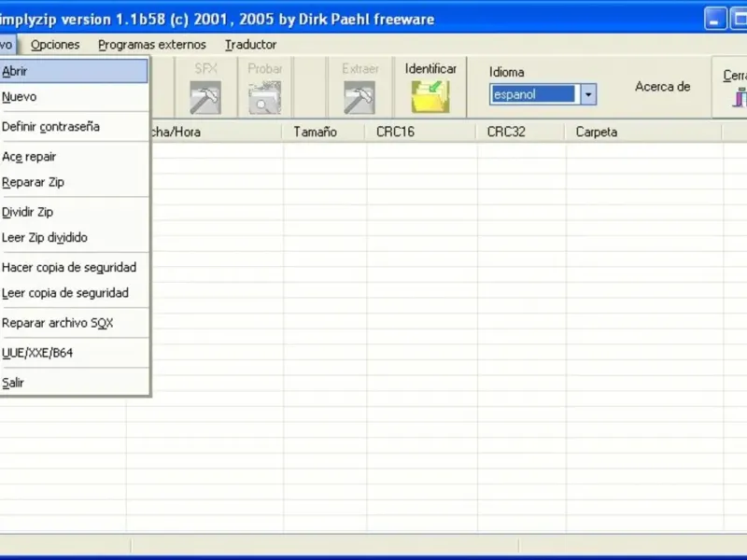Expand the Idioma language dropdown arrow

pos(588,94)
